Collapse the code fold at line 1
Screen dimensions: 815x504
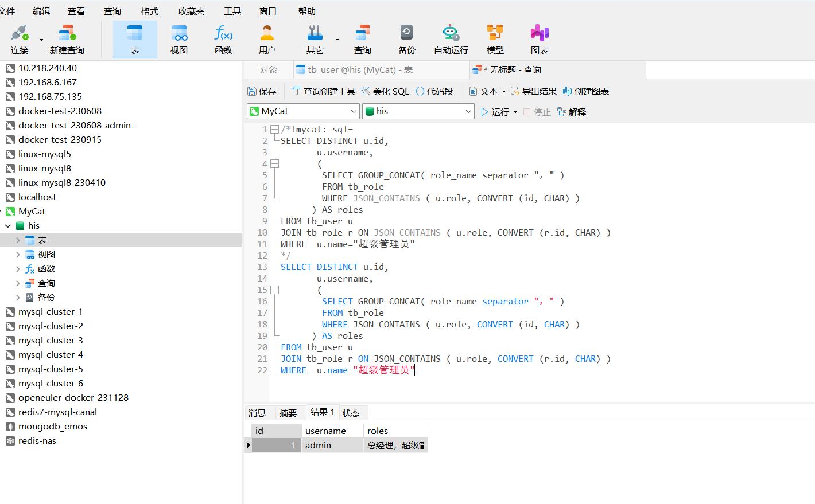click(x=274, y=130)
